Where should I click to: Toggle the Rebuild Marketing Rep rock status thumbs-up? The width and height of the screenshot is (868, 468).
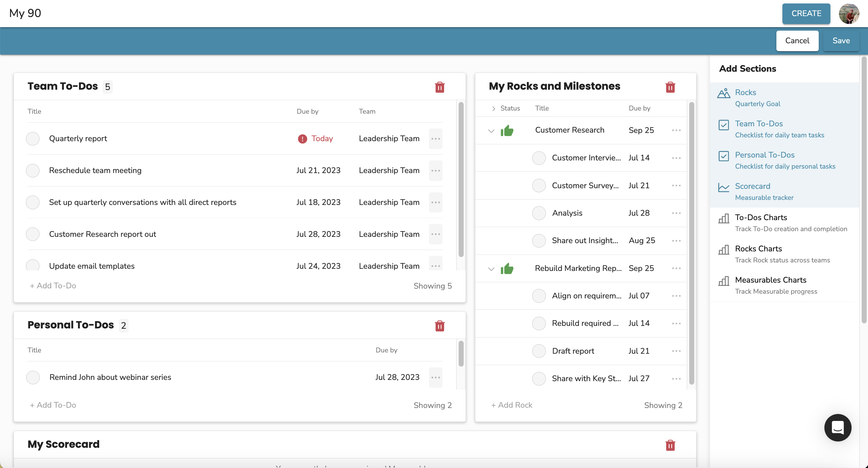click(x=505, y=268)
